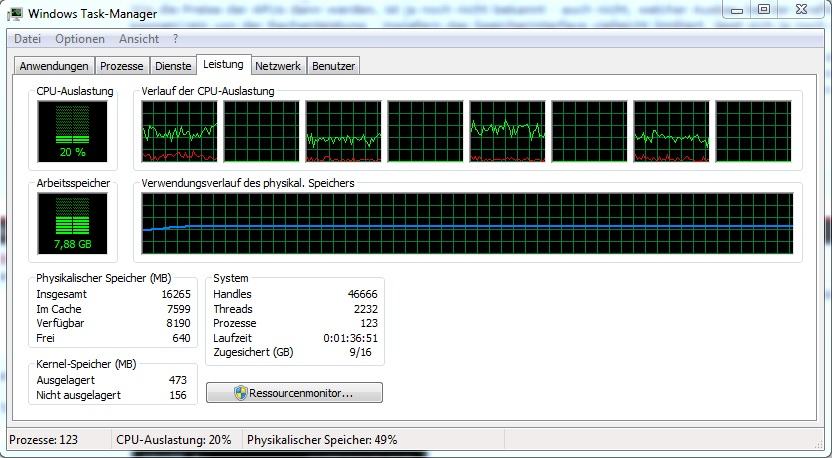
Task: Click the status bar text Prozesse: 123
Action: click(x=44, y=440)
